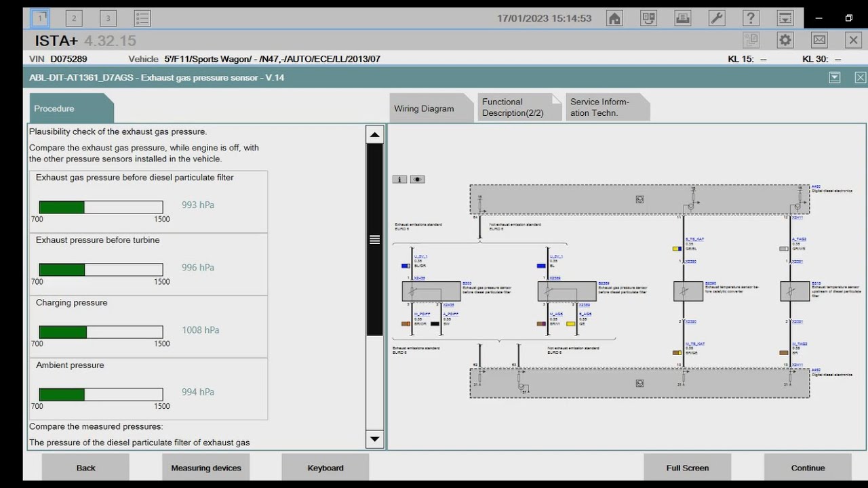The height and width of the screenshot is (488, 868).
Task: Open the question mark help icon
Action: pos(751,18)
